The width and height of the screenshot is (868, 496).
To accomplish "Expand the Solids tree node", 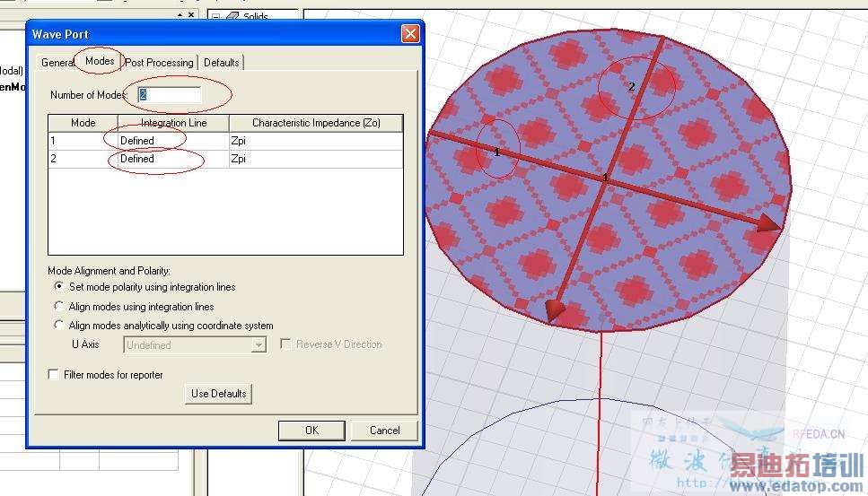I will point(216,16).
